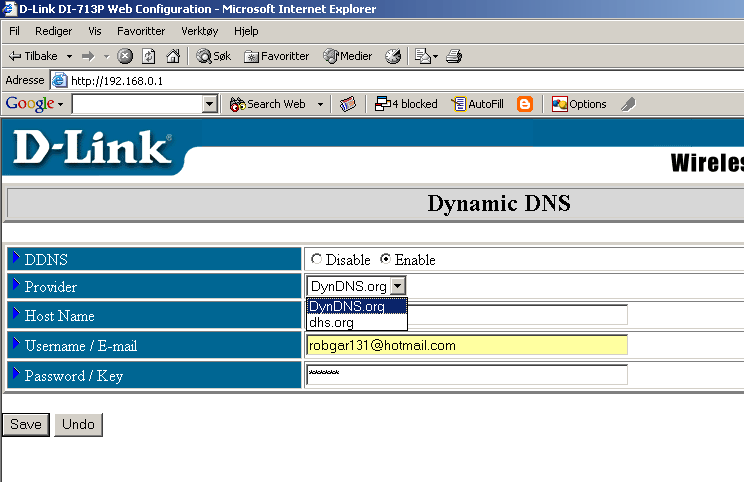744x482 pixels.
Task: Toggle the Provider dropdown arrow
Action: (398, 286)
